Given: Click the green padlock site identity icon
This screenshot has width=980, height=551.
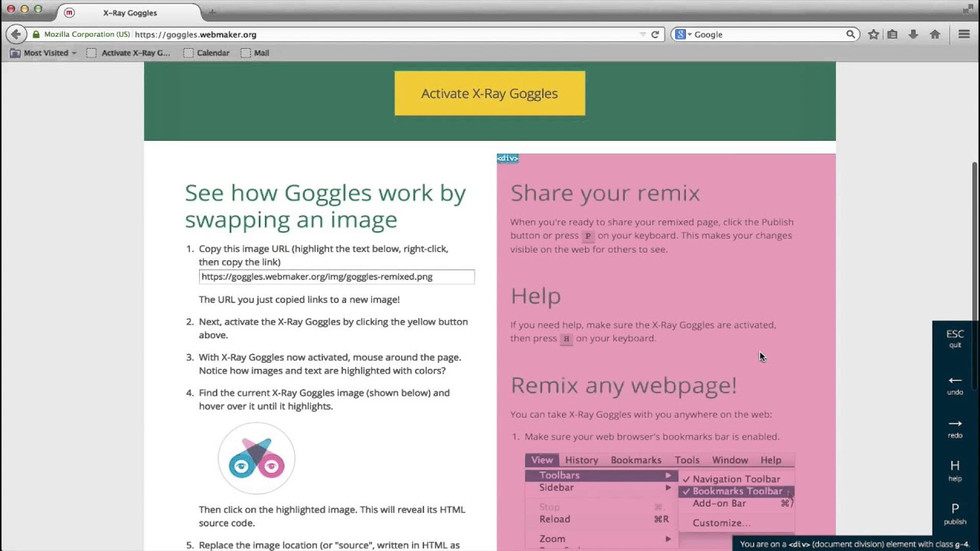Looking at the screenshot, I should pos(35,34).
